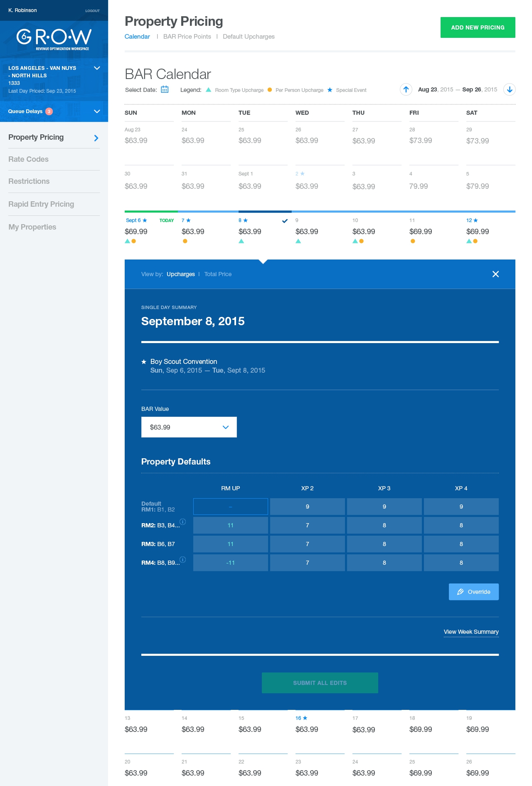
Task: Click the info icon next to RM4
Action: click(x=183, y=559)
